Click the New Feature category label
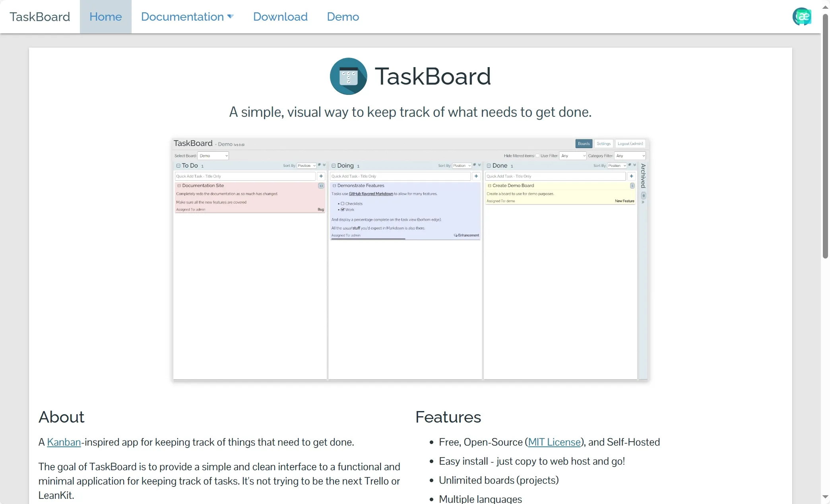The width and height of the screenshot is (830, 504). [624, 201]
